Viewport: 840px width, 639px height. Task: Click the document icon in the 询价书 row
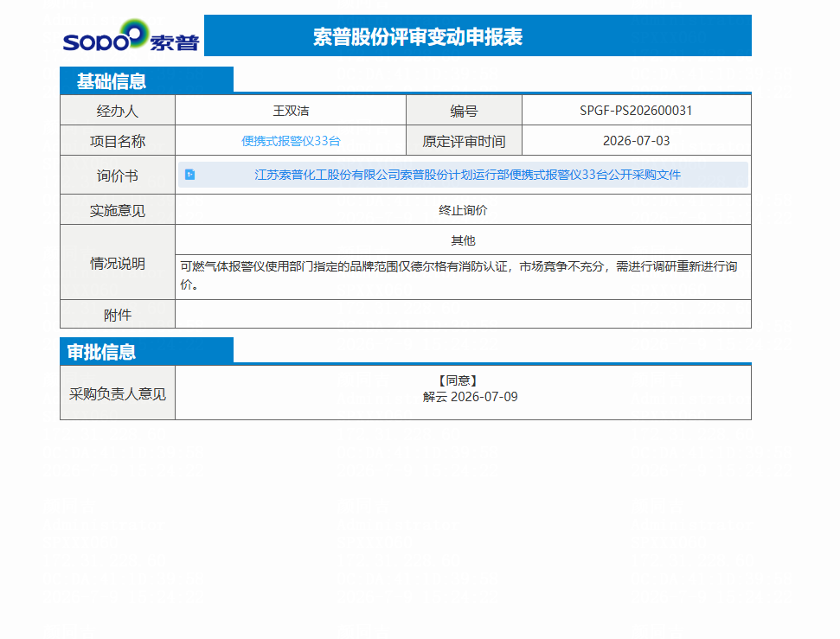point(189,175)
